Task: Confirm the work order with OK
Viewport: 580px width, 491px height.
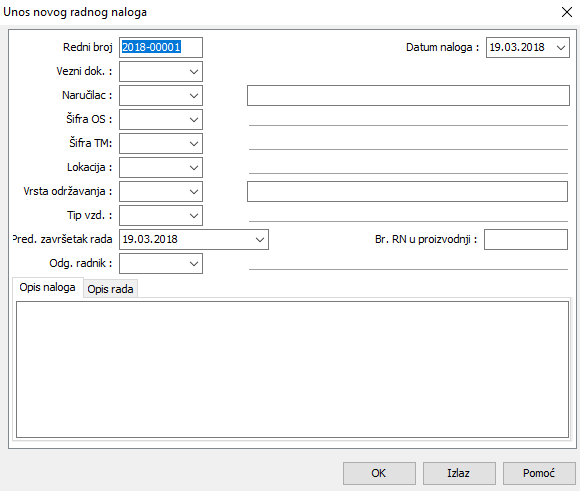Action: (x=379, y=473)
